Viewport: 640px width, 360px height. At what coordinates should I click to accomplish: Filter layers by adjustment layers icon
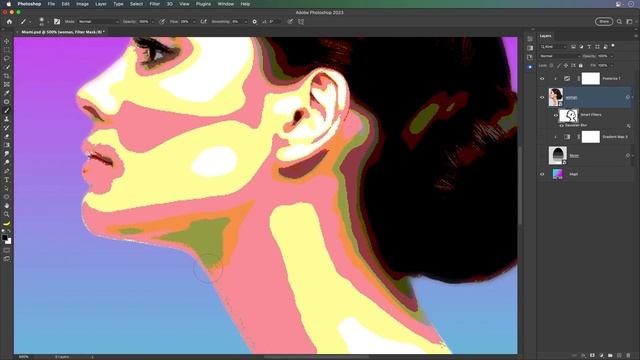click(581, 47)
